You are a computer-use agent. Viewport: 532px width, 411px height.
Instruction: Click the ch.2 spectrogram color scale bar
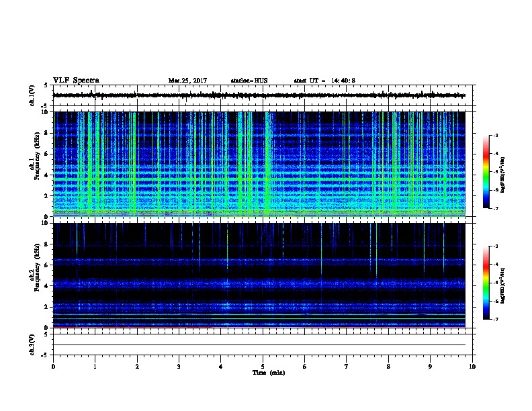(486, 283)
